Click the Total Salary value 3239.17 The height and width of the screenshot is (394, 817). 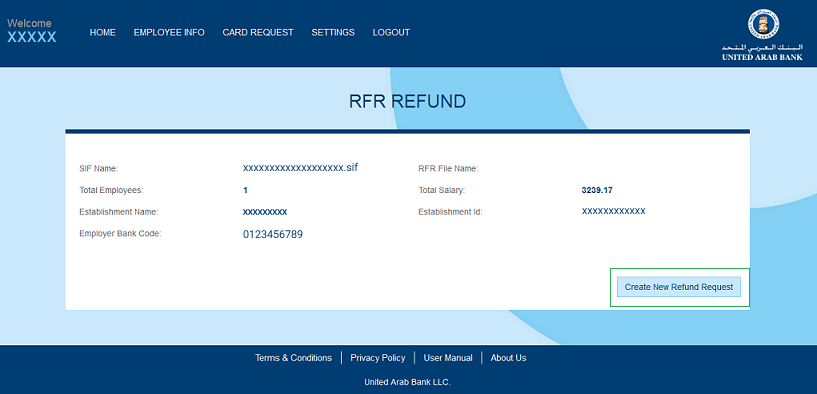[x=597, y=190]
